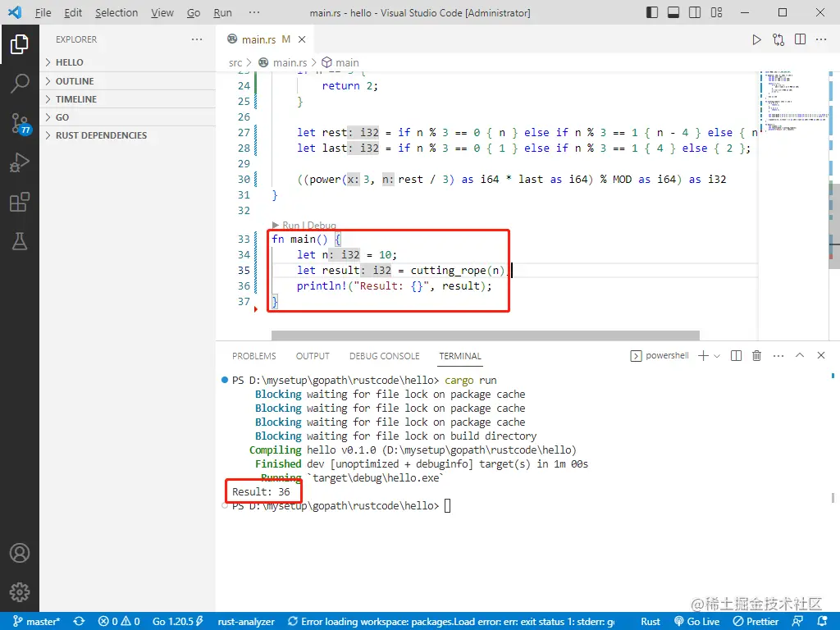This screenshot has height=630, width=840.
Task: Open Source Control view with 77 badge
Action: pyautogui.click(x=21, y=123)
